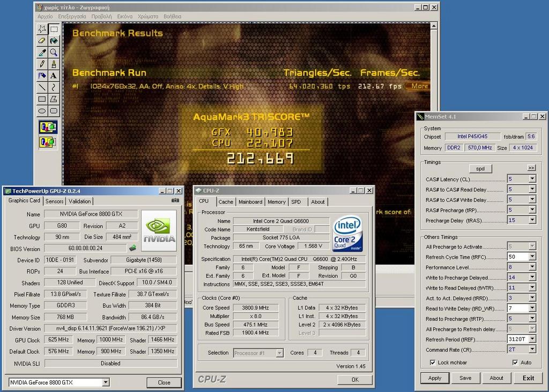The height and width of the screenshot is (392, 549).
Task: Click the Exit button in MemSet
Action: [x=528, y=378]
